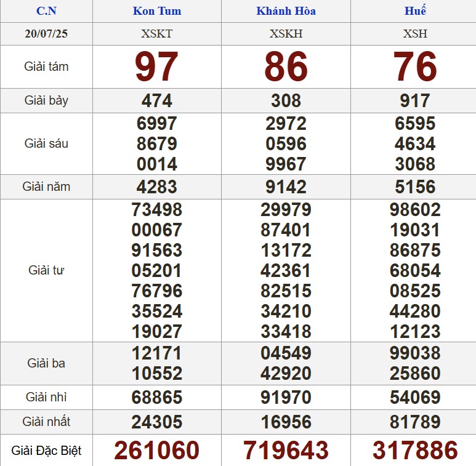Click the Giải Đặc Biệt row label

pyautogui.click(x=46, y=451)
